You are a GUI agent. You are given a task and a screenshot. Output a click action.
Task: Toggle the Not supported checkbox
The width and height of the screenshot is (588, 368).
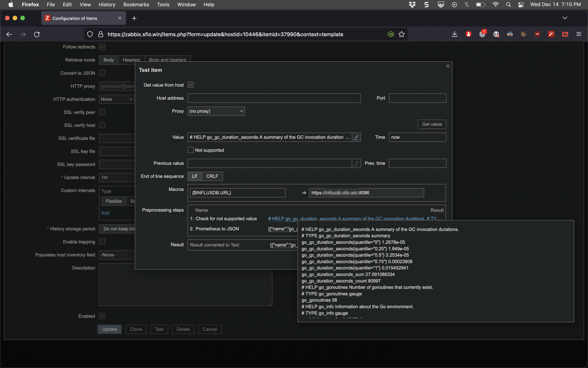click(191, 150)
